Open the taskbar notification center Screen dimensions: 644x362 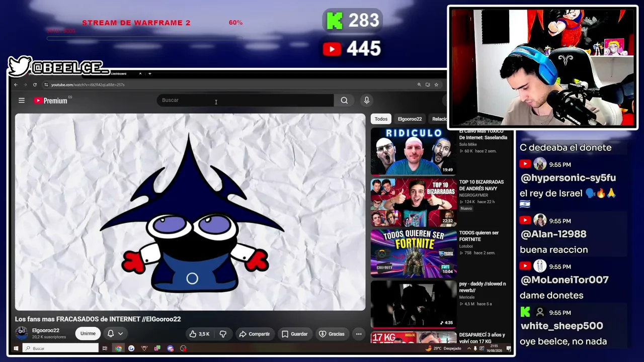click(509, 348)
